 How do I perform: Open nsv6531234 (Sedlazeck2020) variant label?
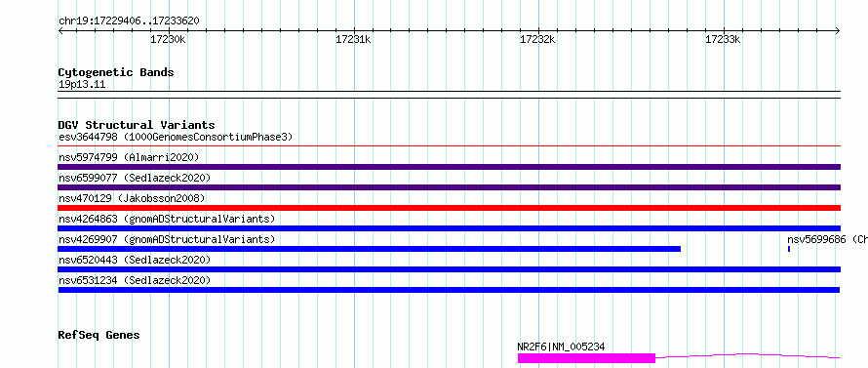click(x=135, y=280)
